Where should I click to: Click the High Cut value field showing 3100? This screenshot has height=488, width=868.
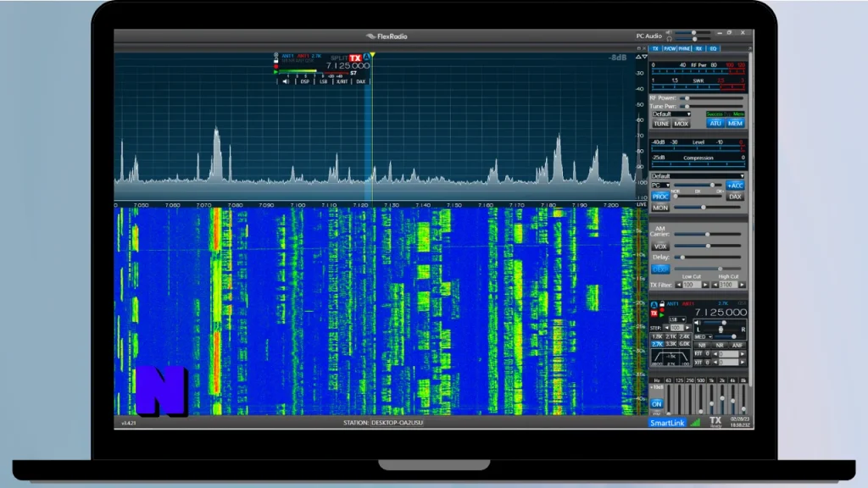728,285
